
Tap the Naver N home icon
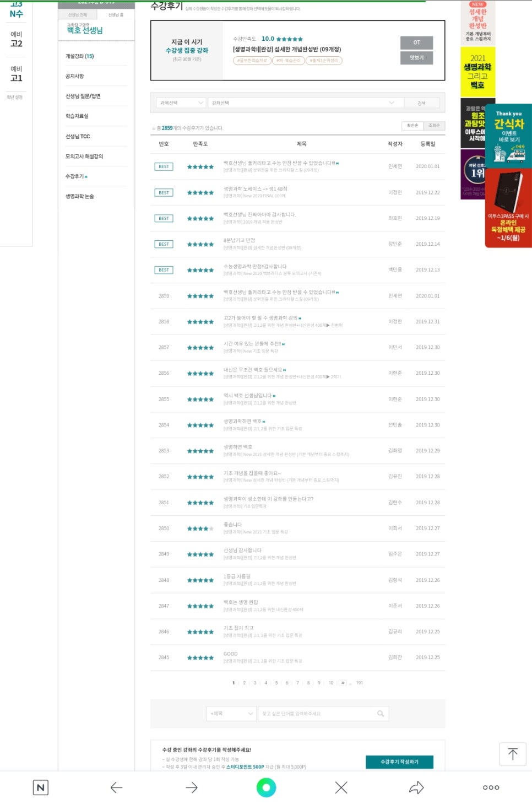coord(40,787)
